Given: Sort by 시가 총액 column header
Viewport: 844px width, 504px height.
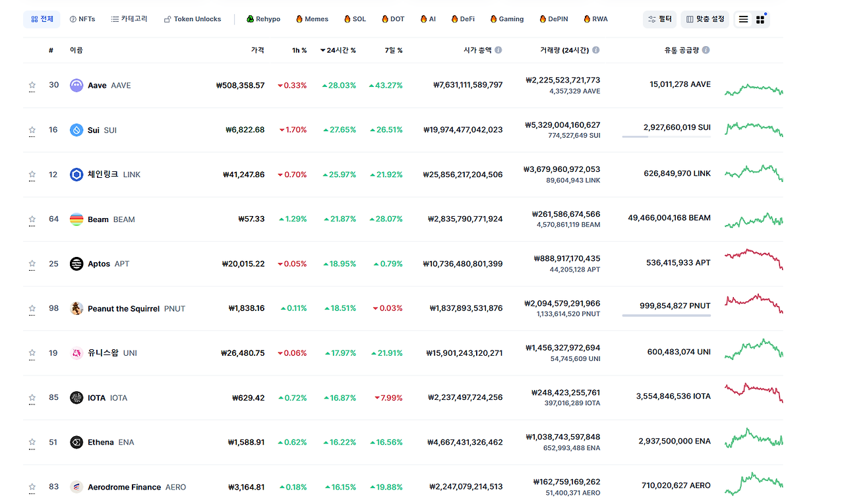Looking at the screenshot, I should (478, 50).
